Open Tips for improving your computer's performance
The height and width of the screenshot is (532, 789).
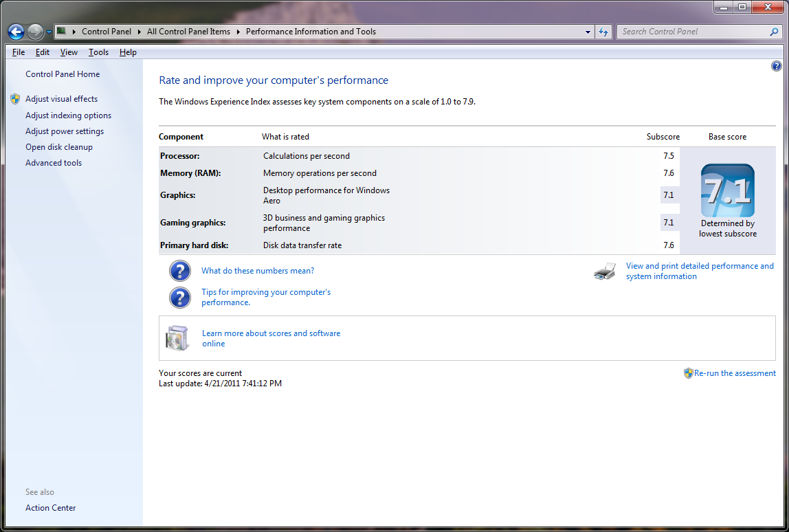[x=266, y=297]
